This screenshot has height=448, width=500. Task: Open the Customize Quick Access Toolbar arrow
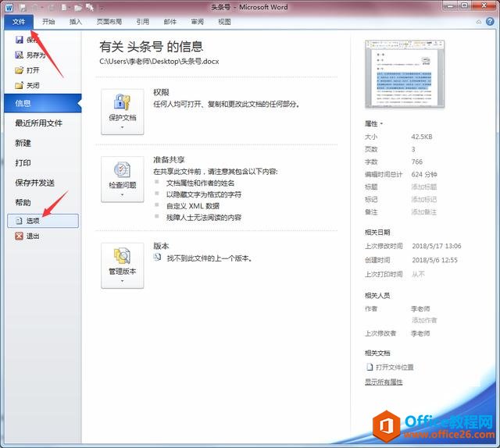point(102,8)
